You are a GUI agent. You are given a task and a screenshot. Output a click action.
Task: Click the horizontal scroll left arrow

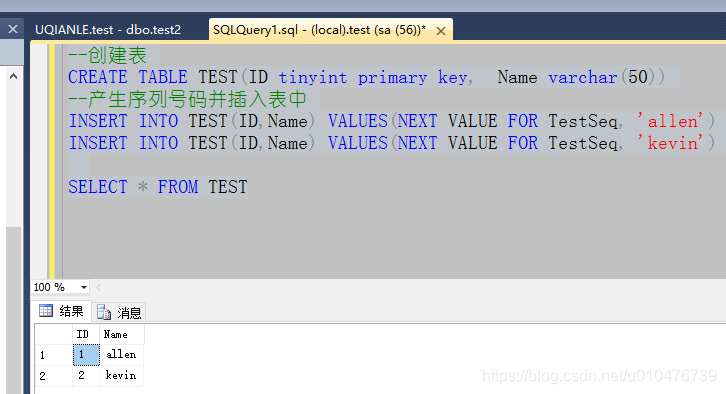98,288
